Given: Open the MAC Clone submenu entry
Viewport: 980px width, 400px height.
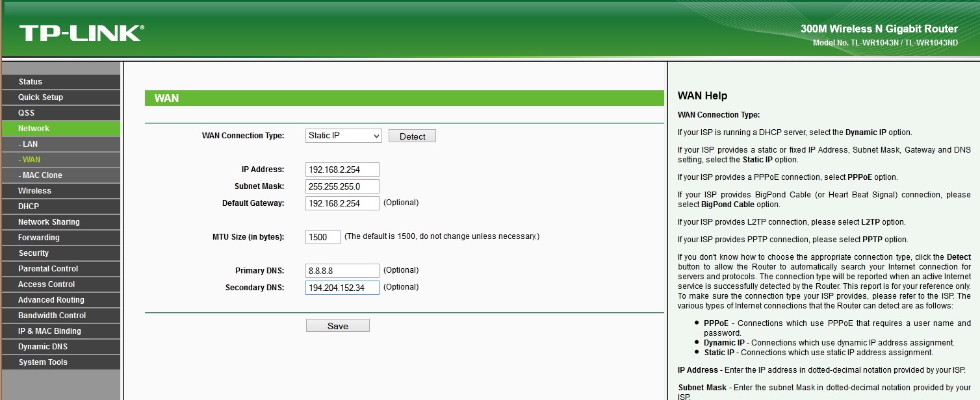Looking at the screenshot, I should coord(60,175).
